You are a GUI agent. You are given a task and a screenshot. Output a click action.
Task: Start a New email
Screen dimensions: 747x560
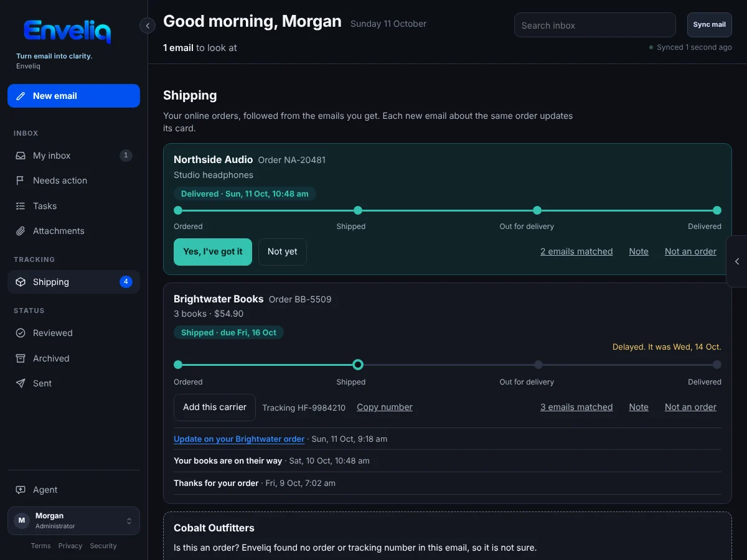click(x=73, y=96)
